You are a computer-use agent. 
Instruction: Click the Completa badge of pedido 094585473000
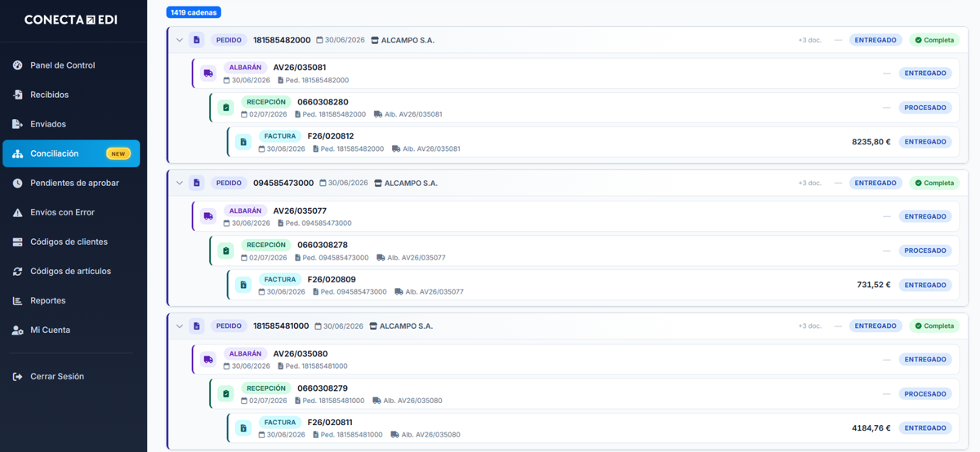coord(934,183)
